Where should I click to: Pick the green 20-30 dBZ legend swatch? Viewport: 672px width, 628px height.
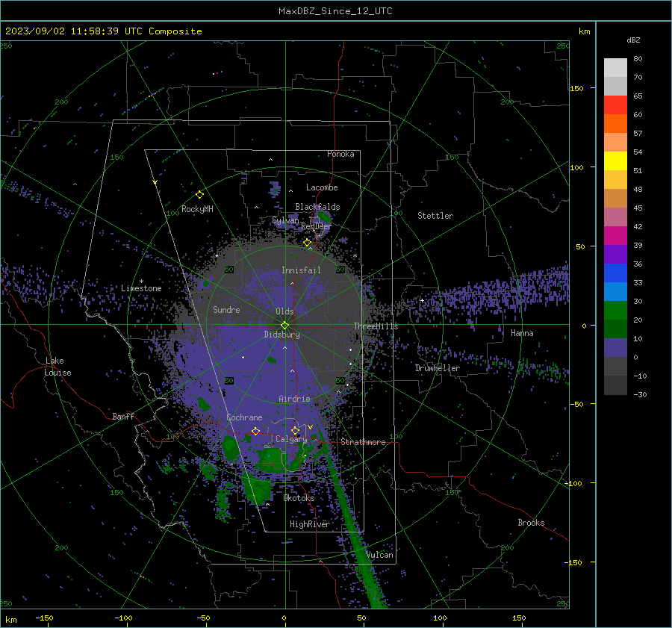[x=615, y=311]
